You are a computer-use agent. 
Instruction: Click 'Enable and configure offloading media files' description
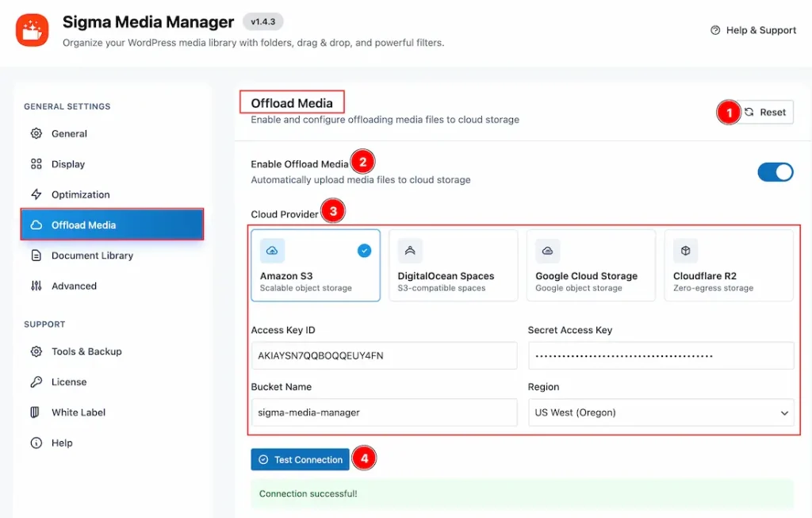(x=385, y=120)
